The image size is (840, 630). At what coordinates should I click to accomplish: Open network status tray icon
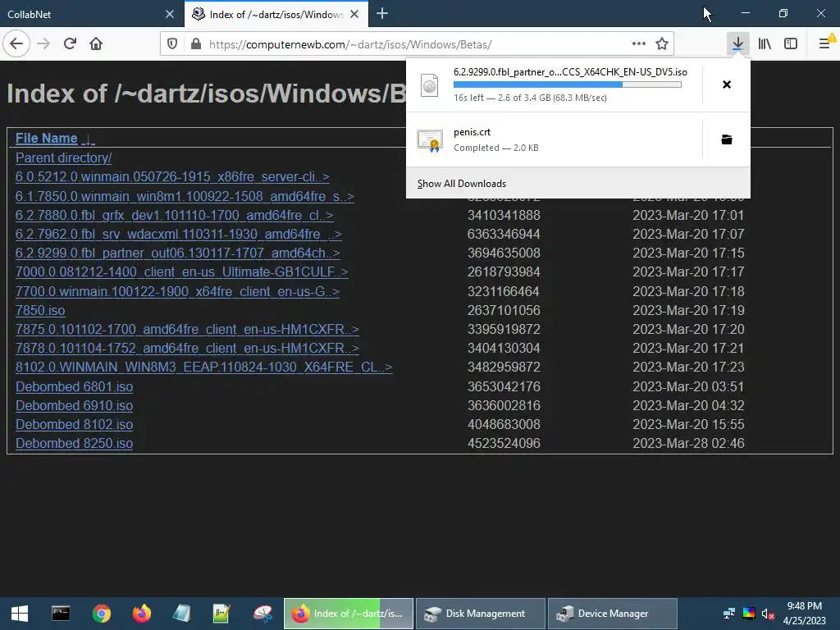pyautogui.click(x=728, y=614)
